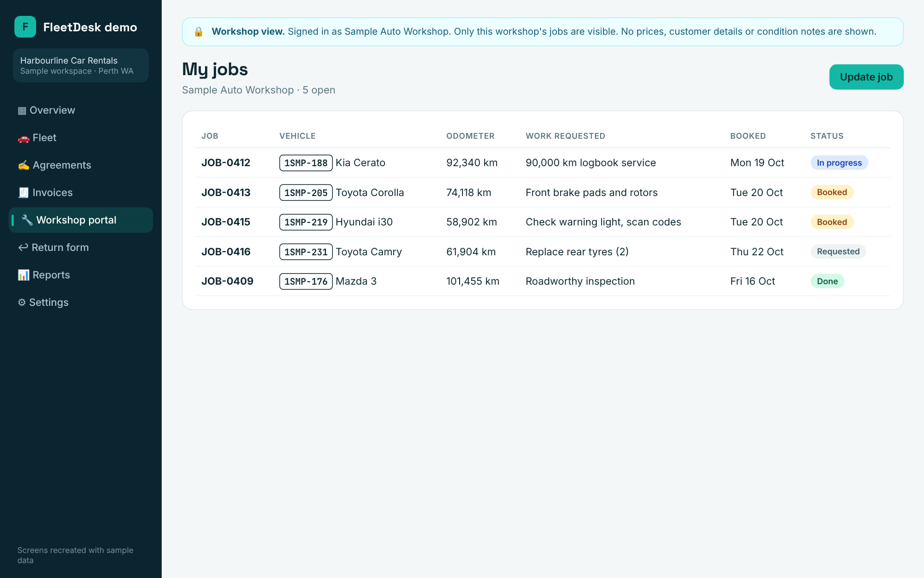924x578 pixels.
Task: Click the In progress status badge
Action: click(x=839, y=163)
